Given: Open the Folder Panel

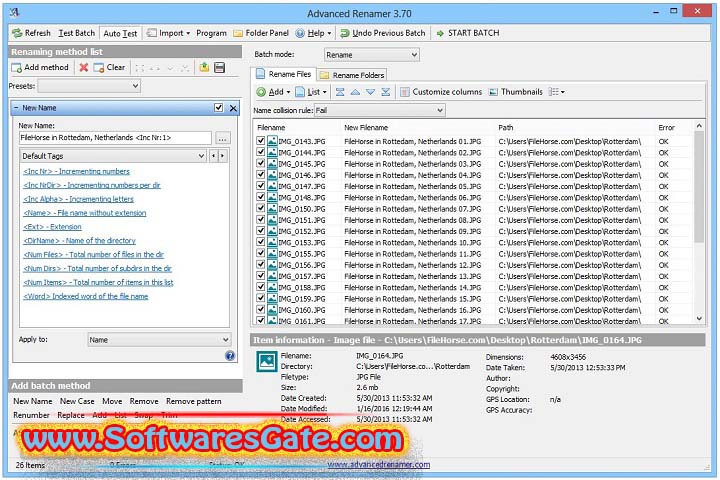Looking at the screenshot, I should [261, 33].
